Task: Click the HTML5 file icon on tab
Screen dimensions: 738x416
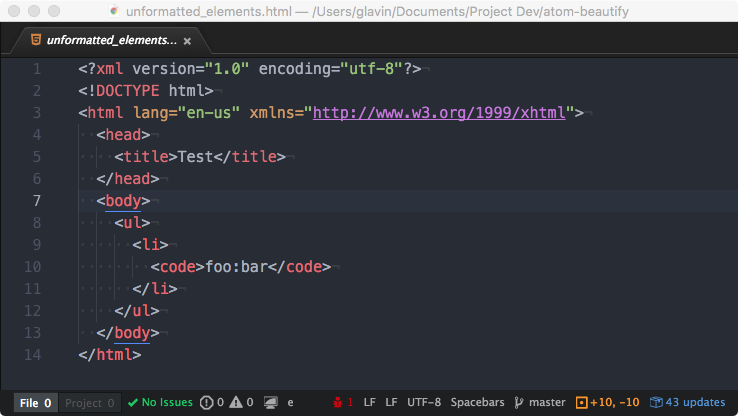Action: coord(36,40)
